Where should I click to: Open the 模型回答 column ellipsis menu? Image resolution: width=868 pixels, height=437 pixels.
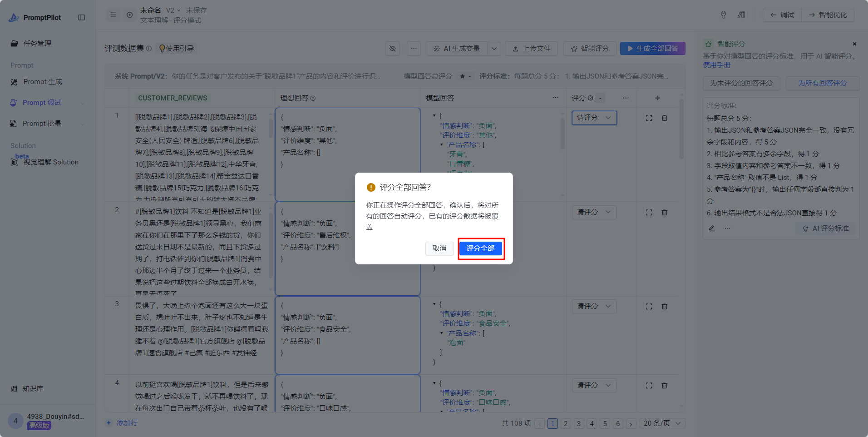[x=555, y=98]
